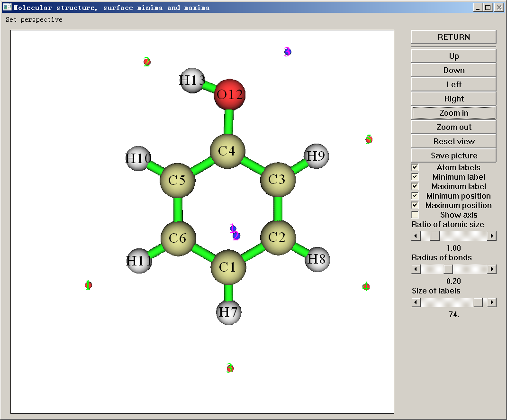Image resolution: width=507 pixels, height=420 pixels.
Task: Click the bond radius slider thumb
Action: [448, 269]
